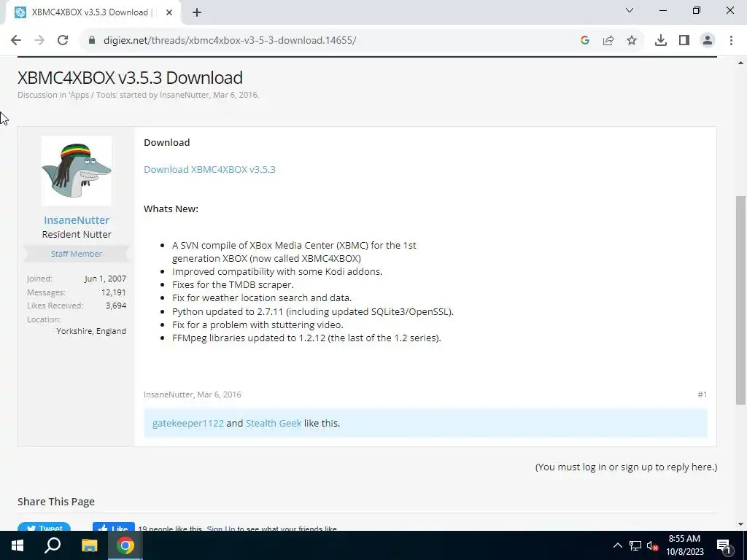Image resolution: width=747 pixels, height=560 pixels.
Task: Click 'Fixes for the TMDB scraper.' text
Action: (233, 285)
